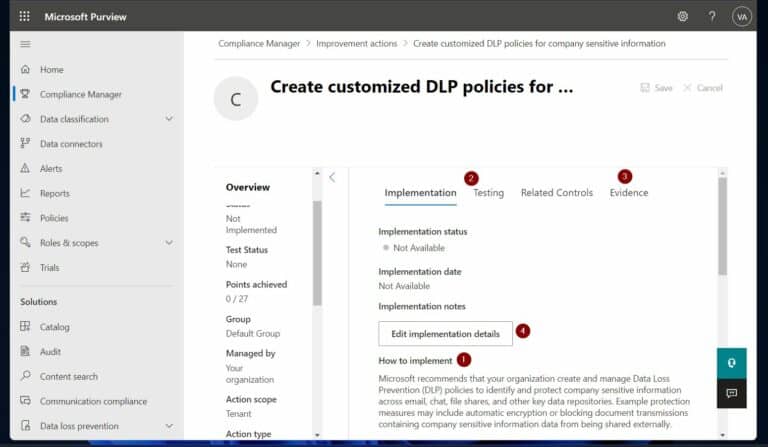
Task: Click the Roles & scopes icon
Action: click(x=25, y=242)
